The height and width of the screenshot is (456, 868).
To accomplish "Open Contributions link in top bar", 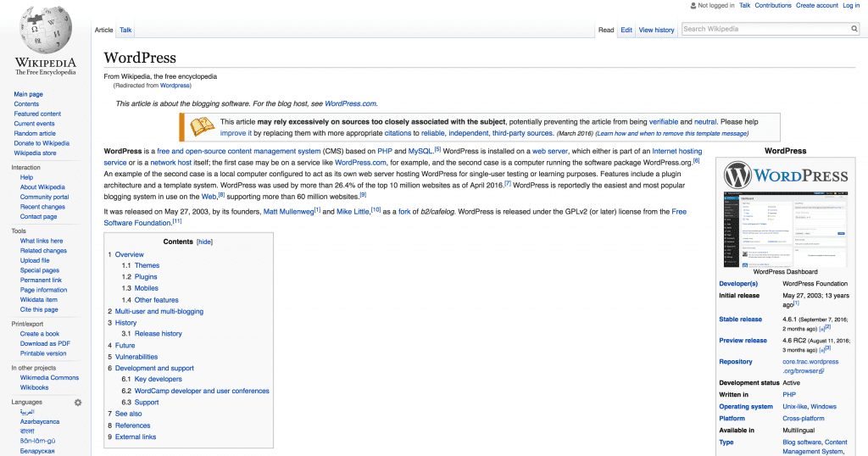I will click(x=773, y=6).
